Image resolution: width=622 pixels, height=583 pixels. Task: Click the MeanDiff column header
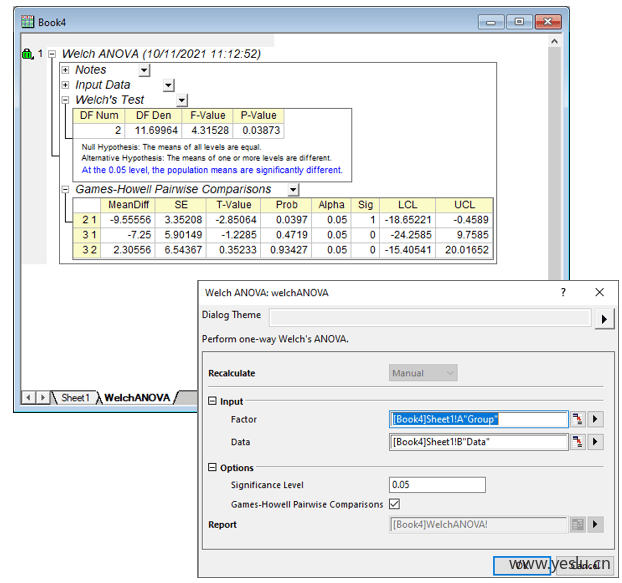click(128, 205)
